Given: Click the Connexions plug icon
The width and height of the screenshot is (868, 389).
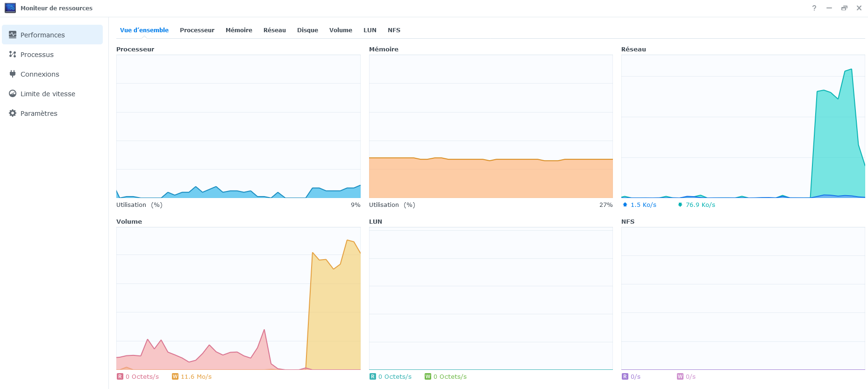Looking at the screenshot, I should 13,74.
